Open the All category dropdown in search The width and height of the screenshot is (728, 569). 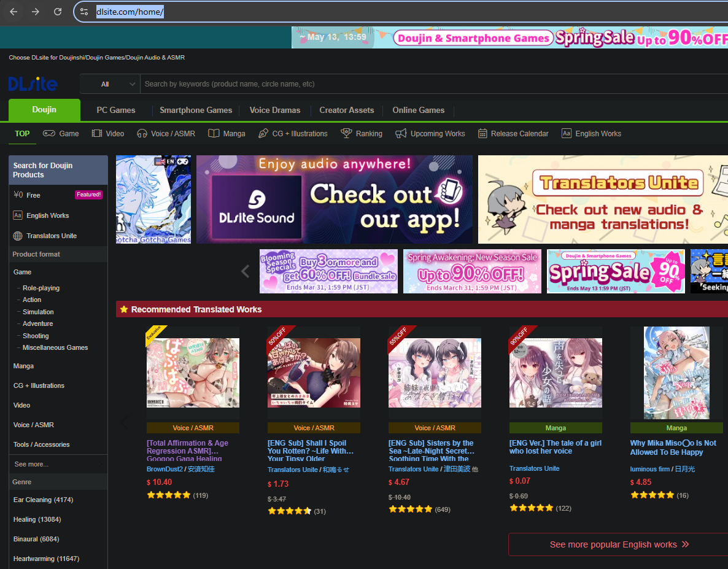pos(110,84)
